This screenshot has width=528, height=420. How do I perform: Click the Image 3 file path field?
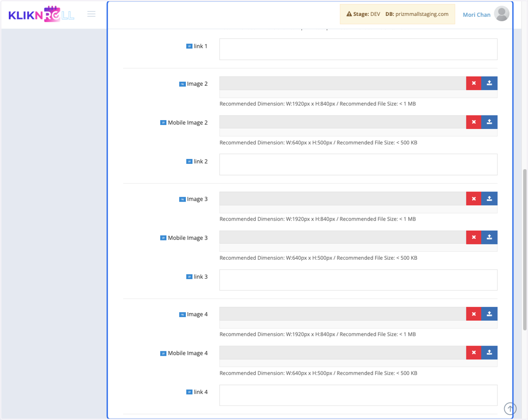coord(343,199)
